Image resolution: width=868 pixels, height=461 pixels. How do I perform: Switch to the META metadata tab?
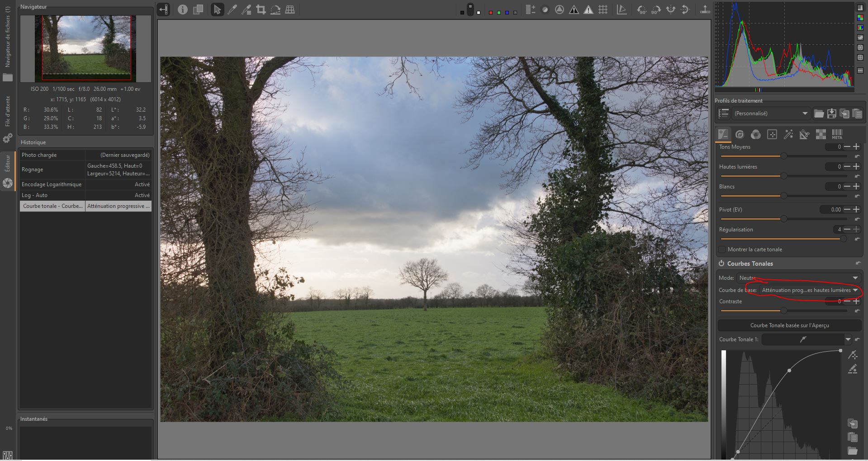tap(837, 134)
